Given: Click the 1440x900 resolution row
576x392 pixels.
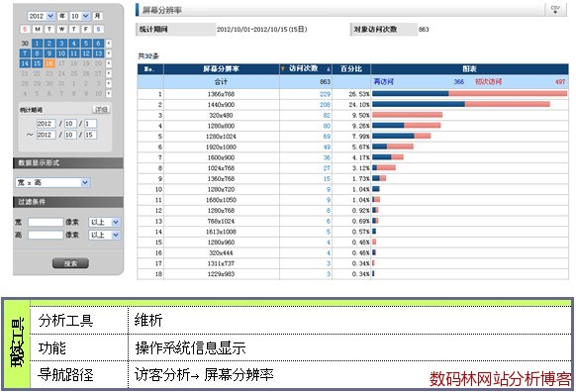Looking at the screenshot, I should (352, 105).
